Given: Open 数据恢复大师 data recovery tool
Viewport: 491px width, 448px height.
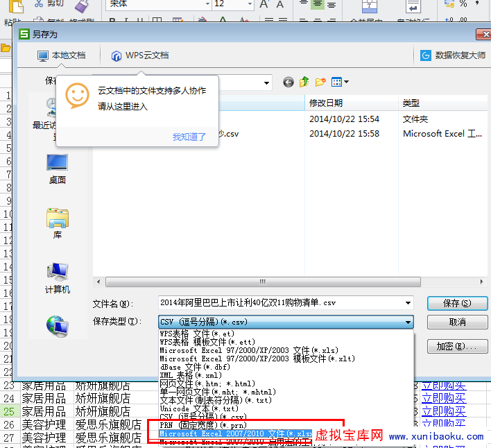Looking at the screenshot, I should (453, 55).
